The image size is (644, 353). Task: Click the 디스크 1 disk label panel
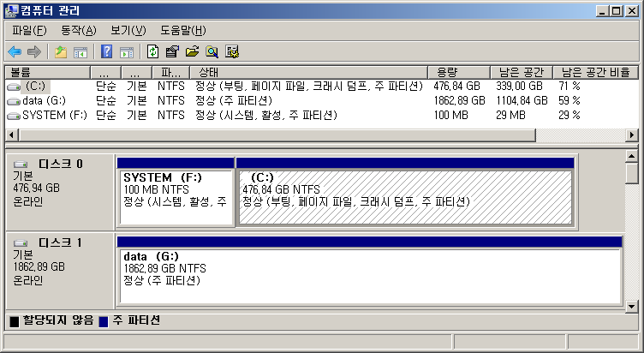60,271
